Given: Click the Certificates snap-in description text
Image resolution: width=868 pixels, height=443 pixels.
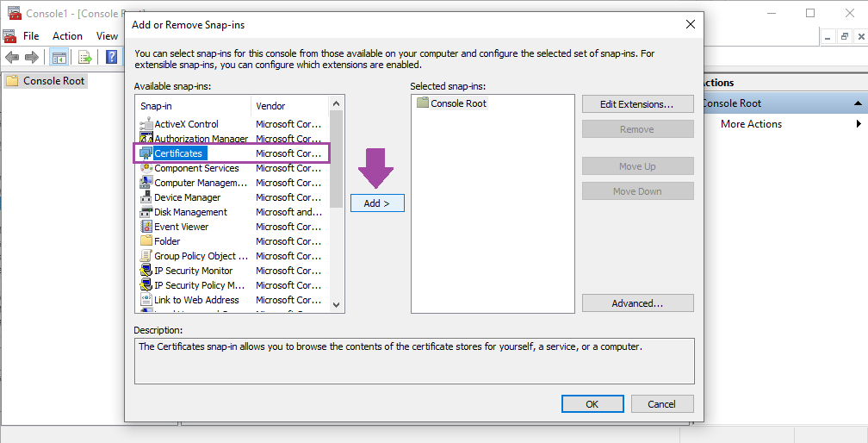Looking at the screenshot, I should [390, 346].
